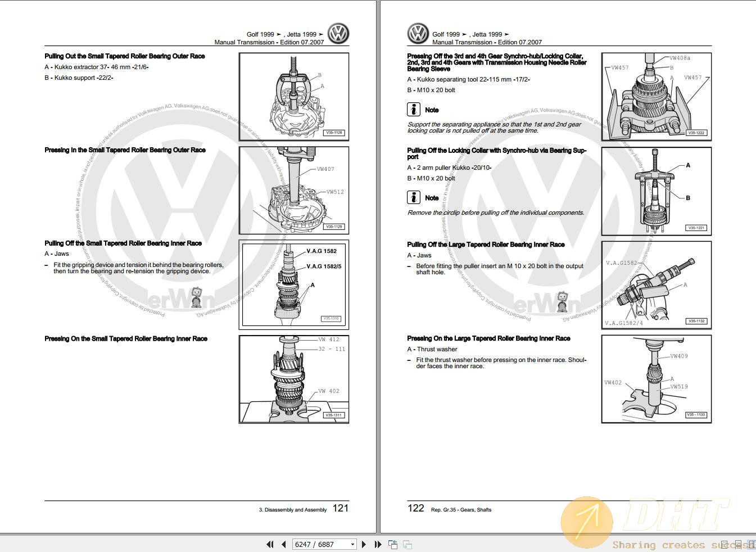Click the line "A - 2 arm puller Kukko -20/10-"
This screenshot has height=552, width=756.
(x=449, y=168)
